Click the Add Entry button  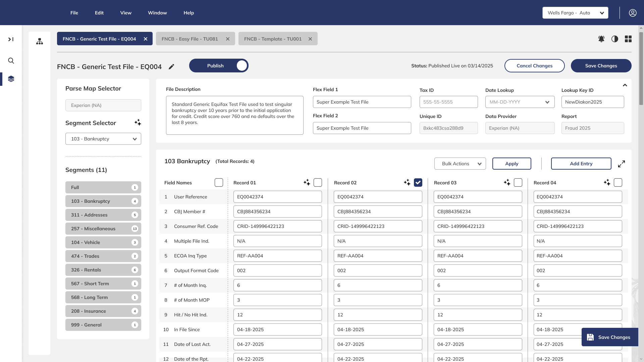point(581,164)
